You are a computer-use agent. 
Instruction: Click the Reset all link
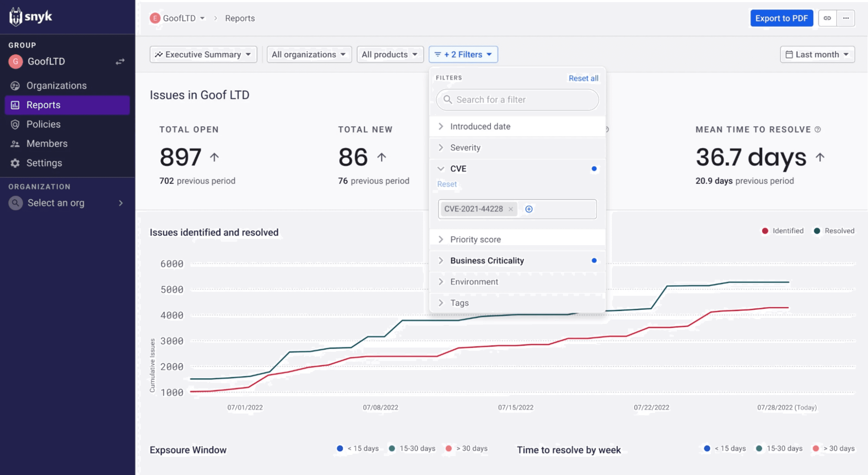(x=583, y=78)
